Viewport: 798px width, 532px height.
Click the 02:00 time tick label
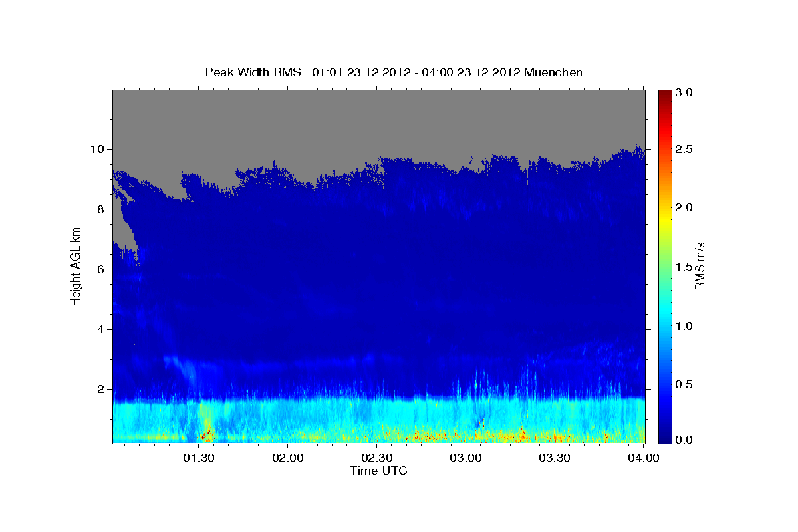click(x=289, y=458)
